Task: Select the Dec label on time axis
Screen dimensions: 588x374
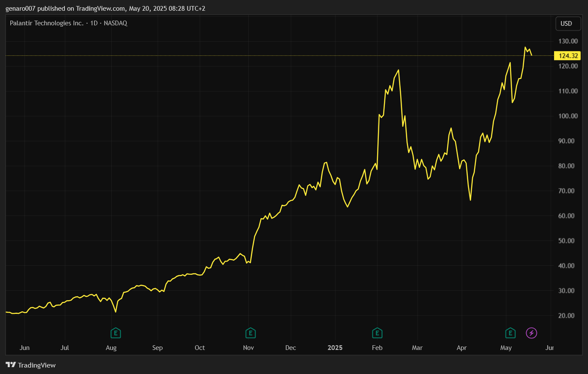Action: click(291, 348)
